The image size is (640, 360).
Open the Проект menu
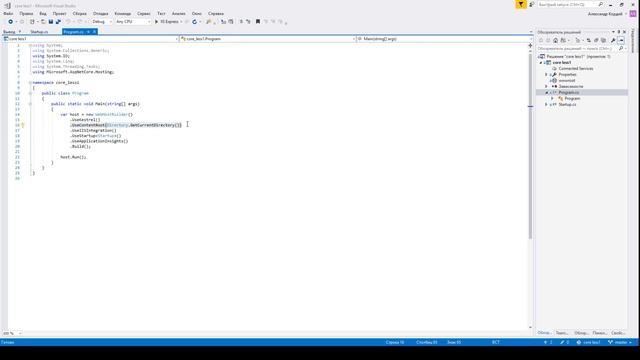(59, 14)
